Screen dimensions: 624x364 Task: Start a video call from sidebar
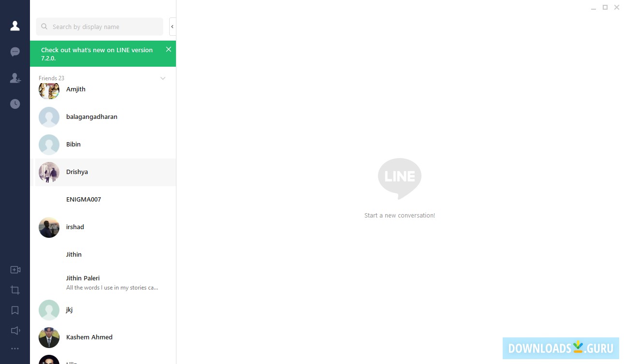click(15, 270)
